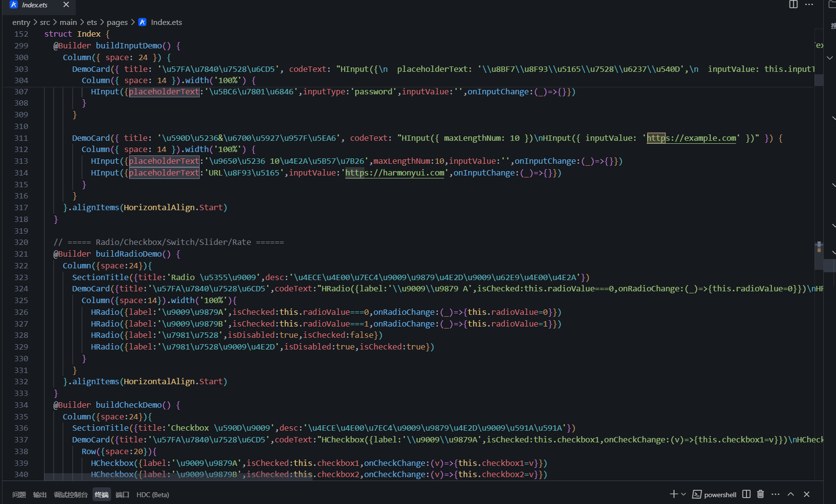836x504 pixels.
Task: Click highlighted 'placeholderText' on line 314
Action: [x=164, y=173]
